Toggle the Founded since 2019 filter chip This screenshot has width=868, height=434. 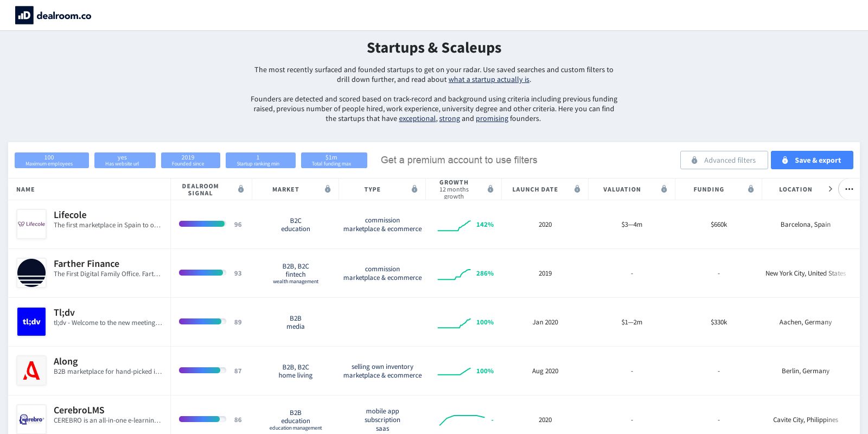[190, 160]
